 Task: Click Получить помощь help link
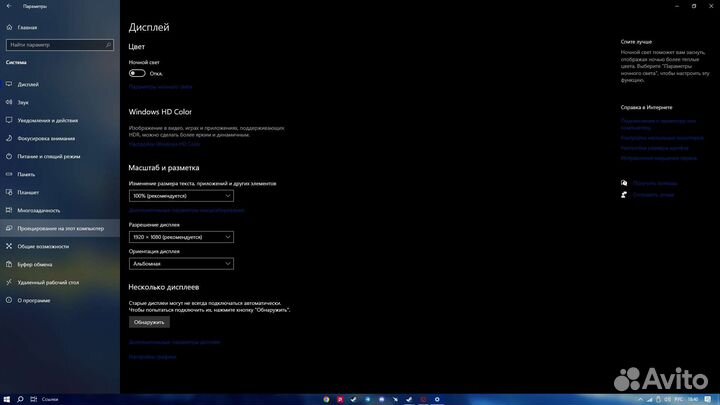point(654,183)
